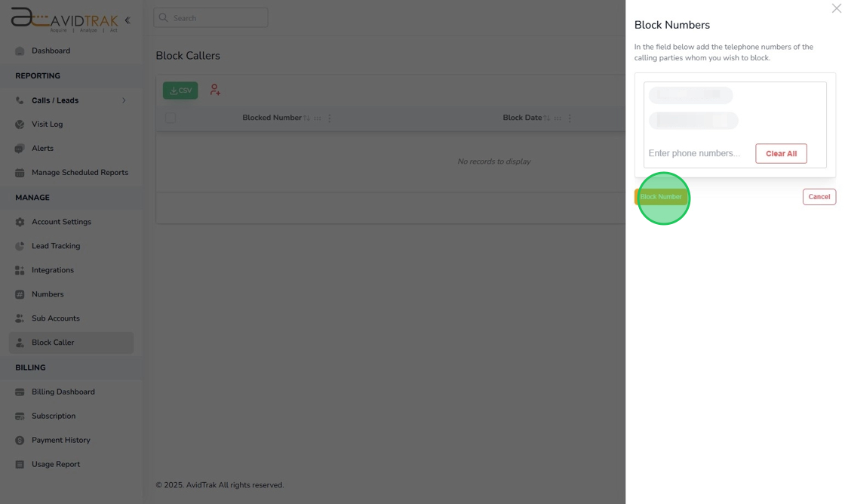Image resolution: width=845 pixels, height=504 pixels.
Task: Sort by Block Date column
Action: click(x=546, y=118)
